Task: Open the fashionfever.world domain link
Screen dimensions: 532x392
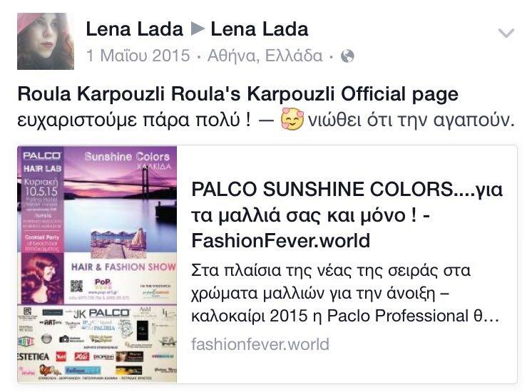Action: pos(260,344)
